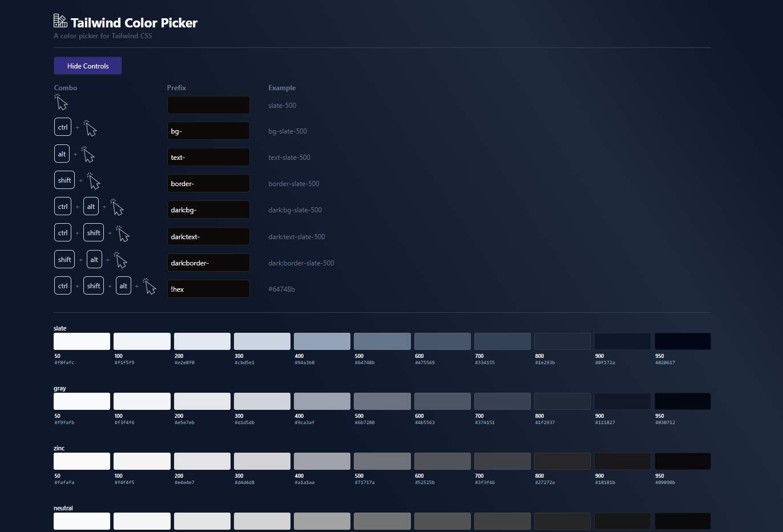Select the gray 900 swatch
Viewport: 783px width, 532px height.
[x=623, y=401]
